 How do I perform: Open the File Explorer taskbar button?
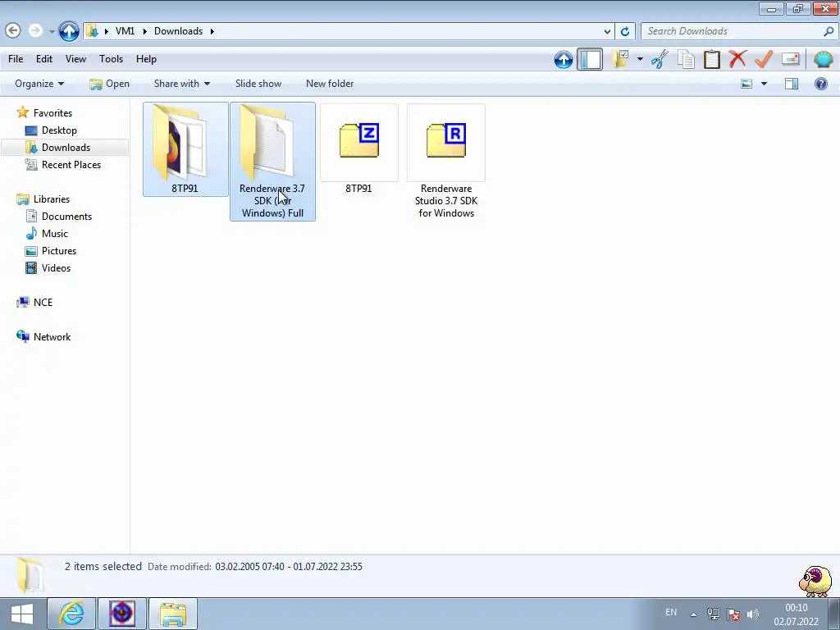coord(172,614)
